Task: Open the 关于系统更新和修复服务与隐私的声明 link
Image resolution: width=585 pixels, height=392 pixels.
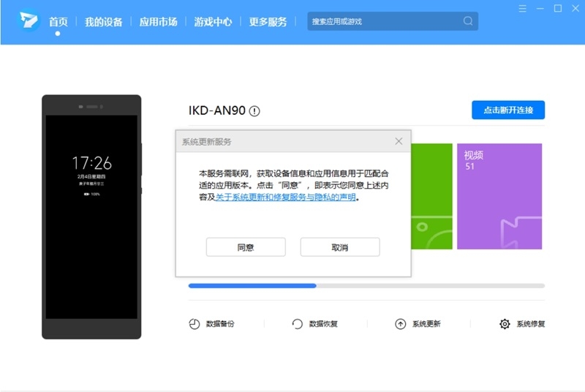Action: [285, 197]
